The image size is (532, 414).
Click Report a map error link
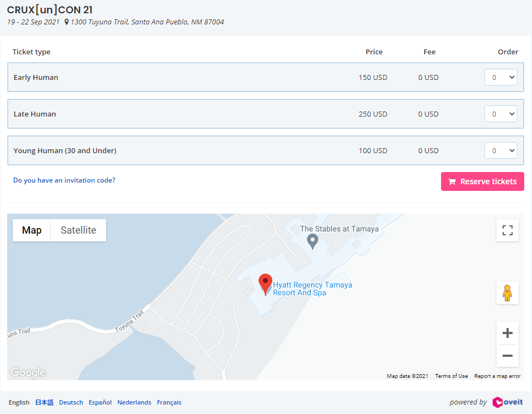point(498,376)
